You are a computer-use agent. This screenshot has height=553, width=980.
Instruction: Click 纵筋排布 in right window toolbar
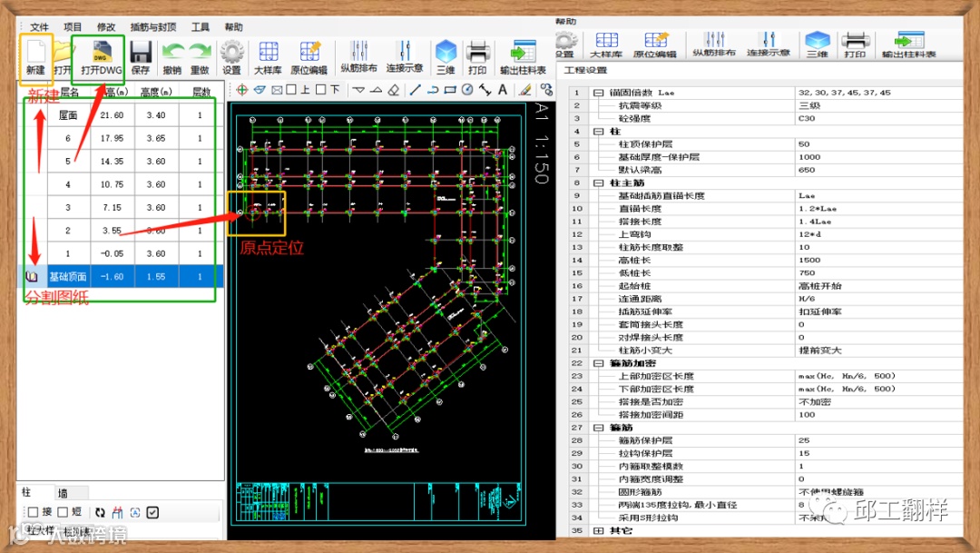coord(714,45)
